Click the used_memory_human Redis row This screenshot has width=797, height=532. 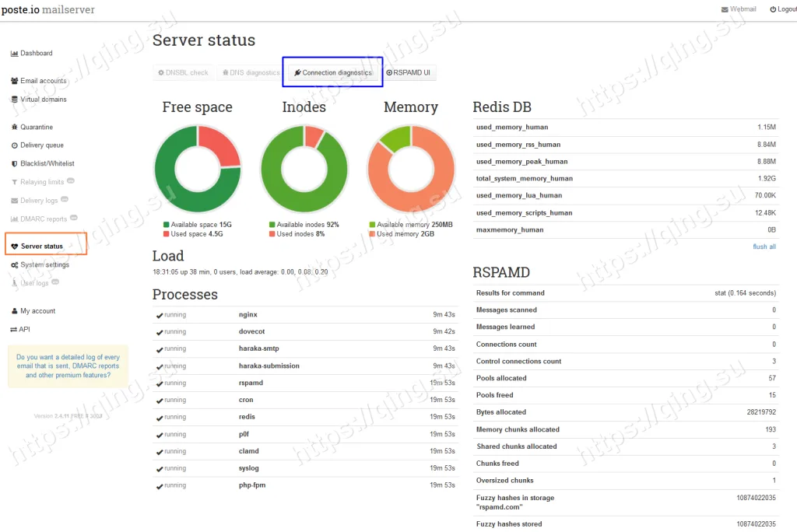pos(626,127)
